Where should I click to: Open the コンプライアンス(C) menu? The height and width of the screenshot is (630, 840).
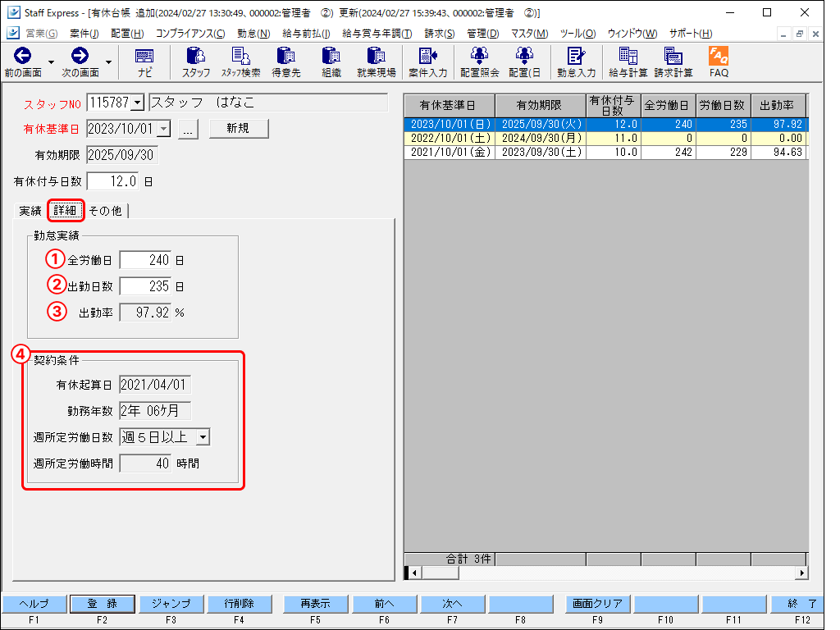coord(190,33)
